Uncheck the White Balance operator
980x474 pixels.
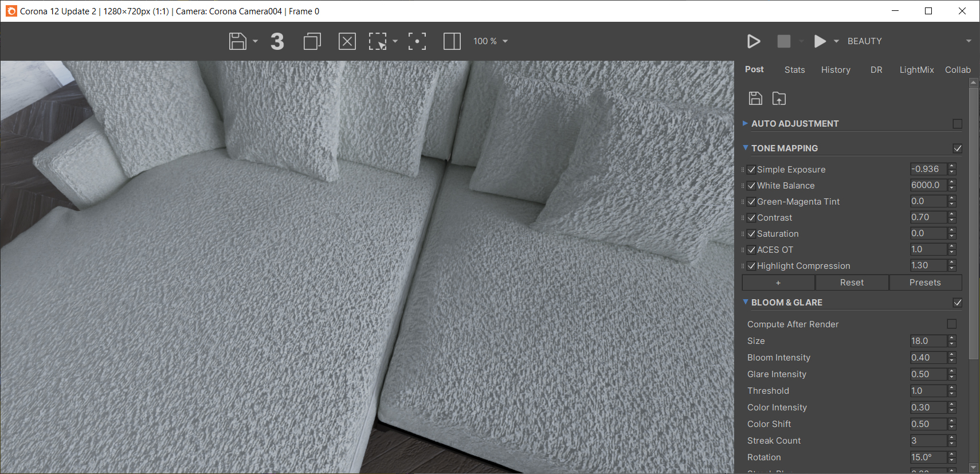point(751,186)
